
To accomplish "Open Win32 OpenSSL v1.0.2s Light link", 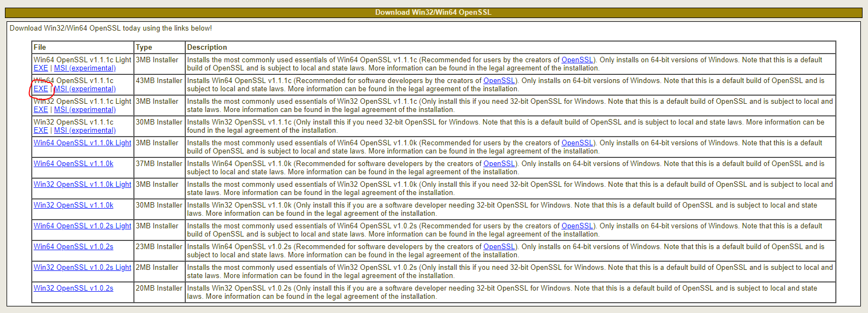I will pos(82,268).
